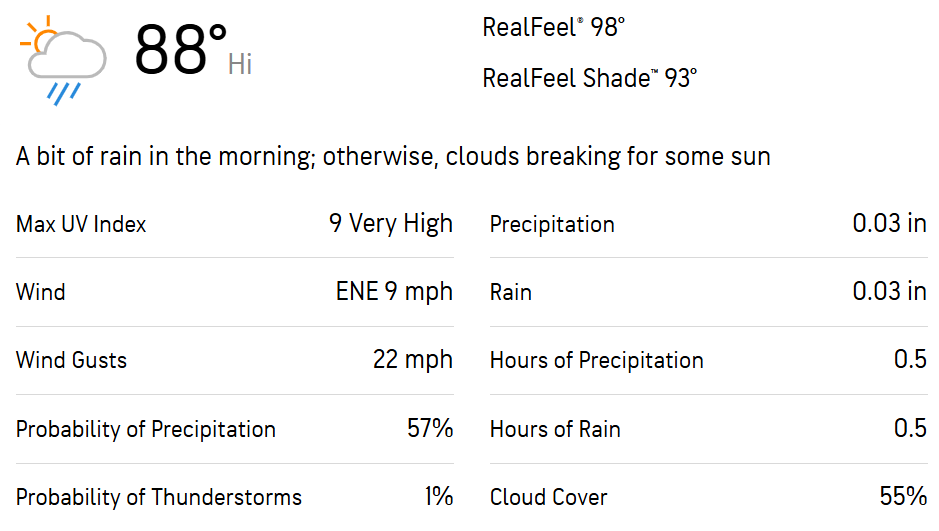939x531 pixels.
Task: Click the Hours of Precipitation label
Action: pos(596,360)
